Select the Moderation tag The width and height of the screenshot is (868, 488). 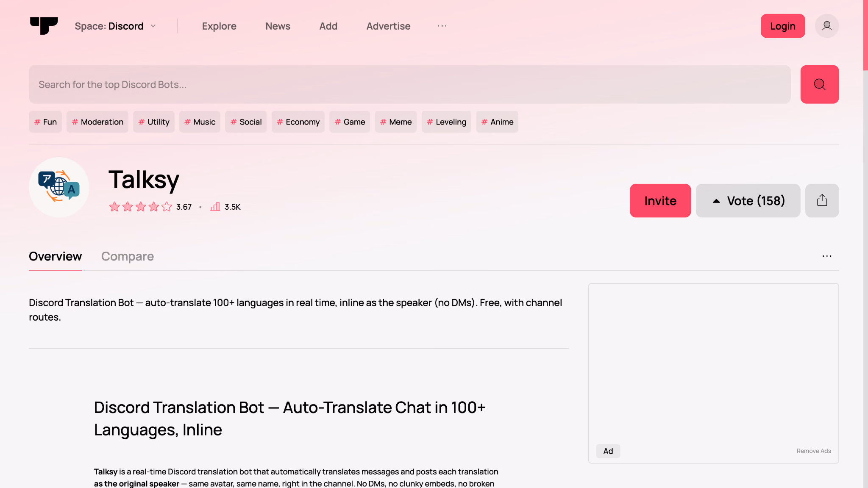coord(97,122)
